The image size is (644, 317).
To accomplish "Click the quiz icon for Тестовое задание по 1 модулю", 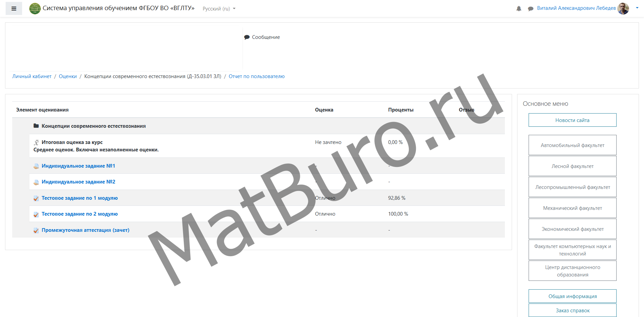I will click(x=36, y=198).
